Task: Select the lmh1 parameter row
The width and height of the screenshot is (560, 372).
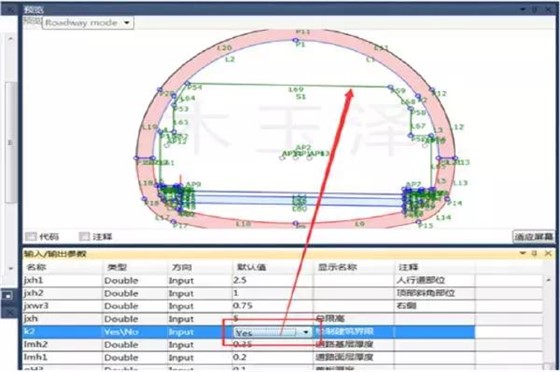Action: (x=249, y=357)
